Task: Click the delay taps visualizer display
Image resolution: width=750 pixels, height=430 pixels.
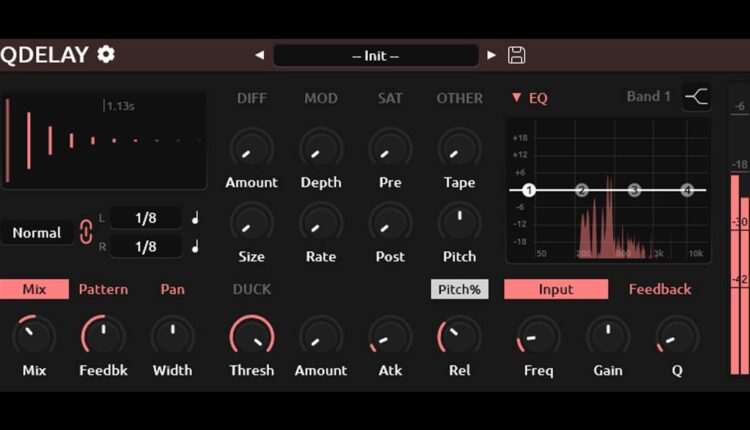Action: click(x=104, y=141)
